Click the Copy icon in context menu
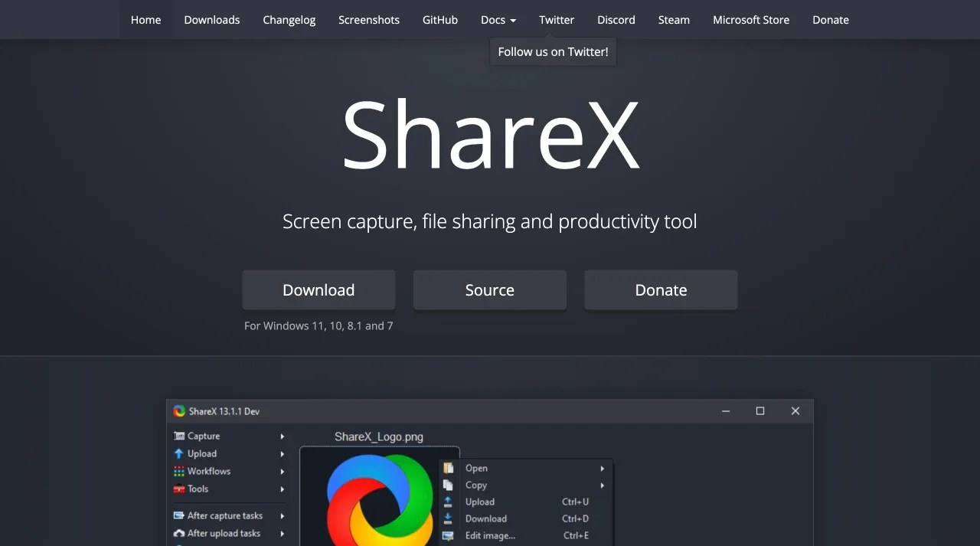This screenshot has height=546, width=980. point(448,485)
